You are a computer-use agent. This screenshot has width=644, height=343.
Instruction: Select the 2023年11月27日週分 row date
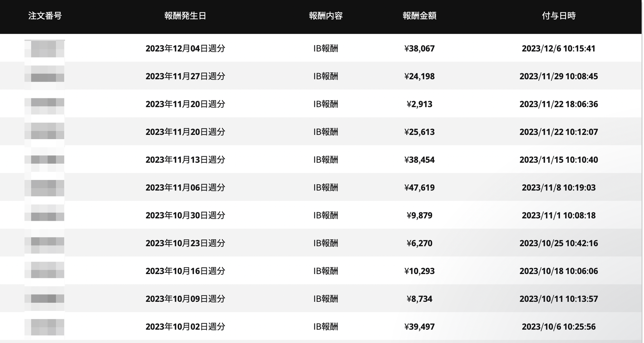(x=185, y=76)
